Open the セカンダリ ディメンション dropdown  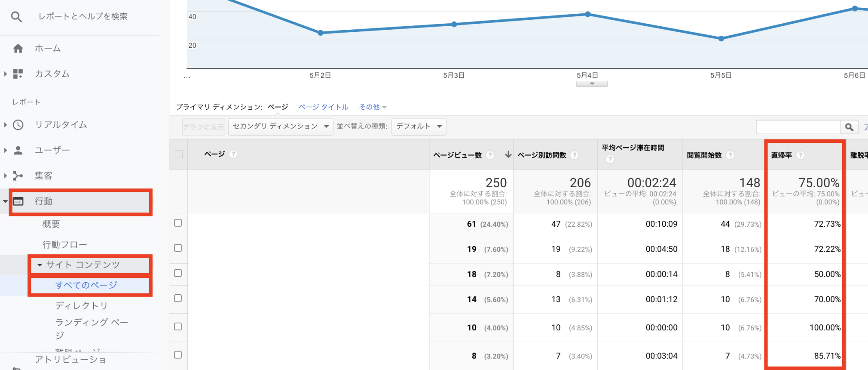point(281,126)
